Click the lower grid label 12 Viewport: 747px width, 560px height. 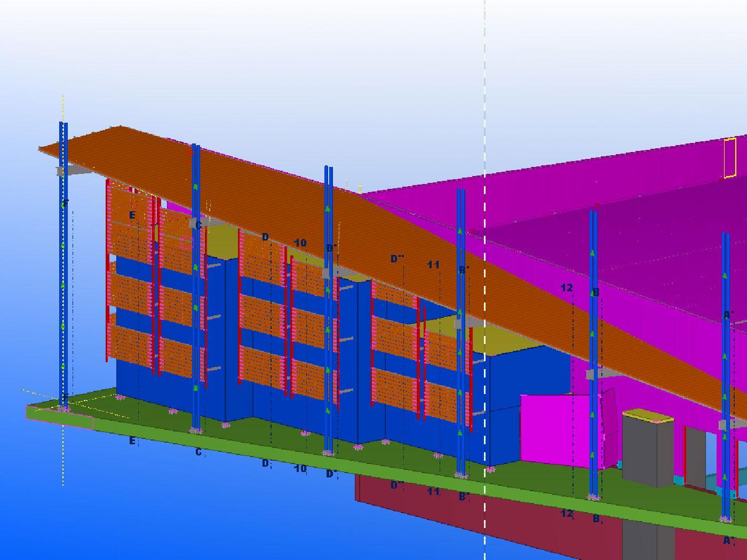567,514
